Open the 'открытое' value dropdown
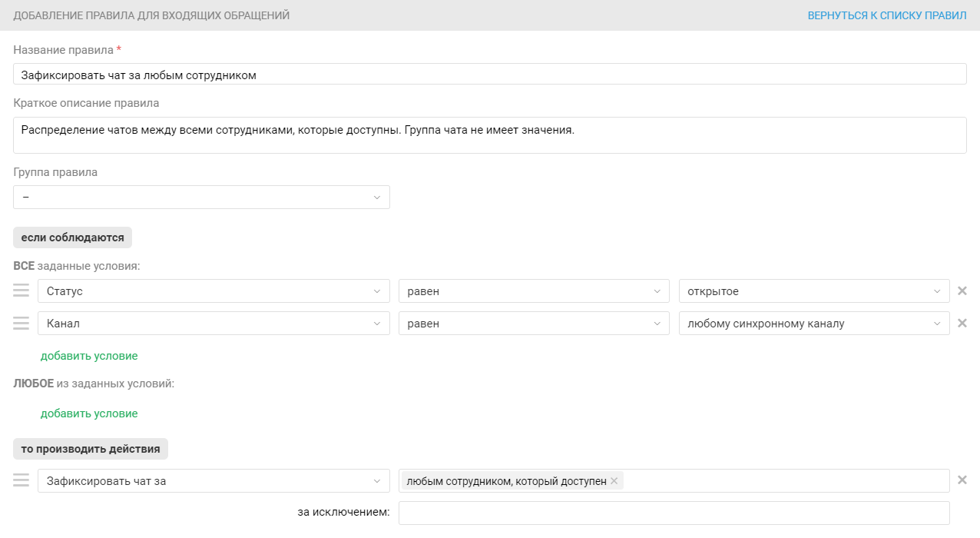 coord(813,291)
